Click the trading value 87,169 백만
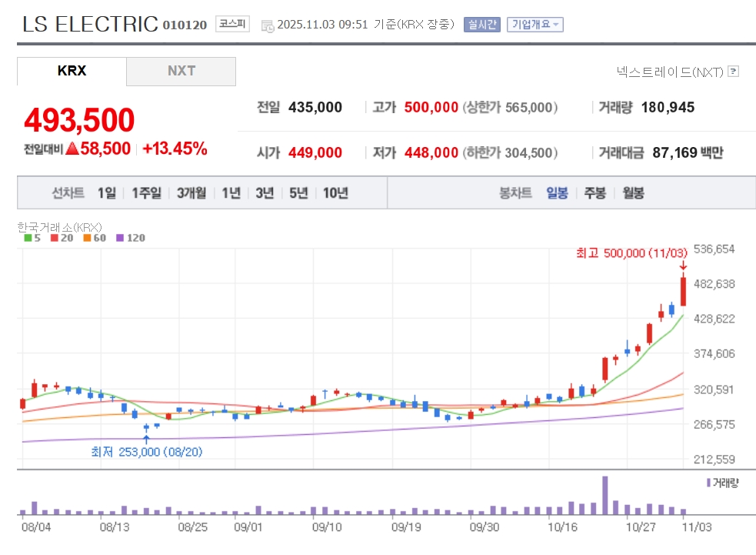This screenshot has width=756, height=555. 688,152
